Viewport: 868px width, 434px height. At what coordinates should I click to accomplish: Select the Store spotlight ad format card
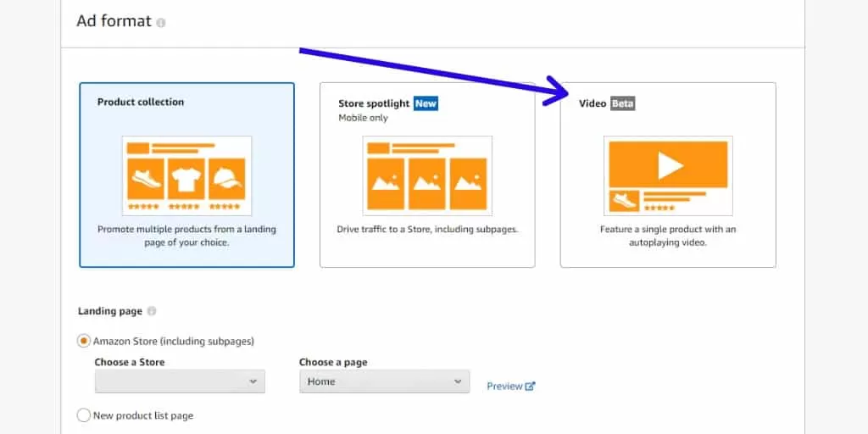tap(427, 175)
